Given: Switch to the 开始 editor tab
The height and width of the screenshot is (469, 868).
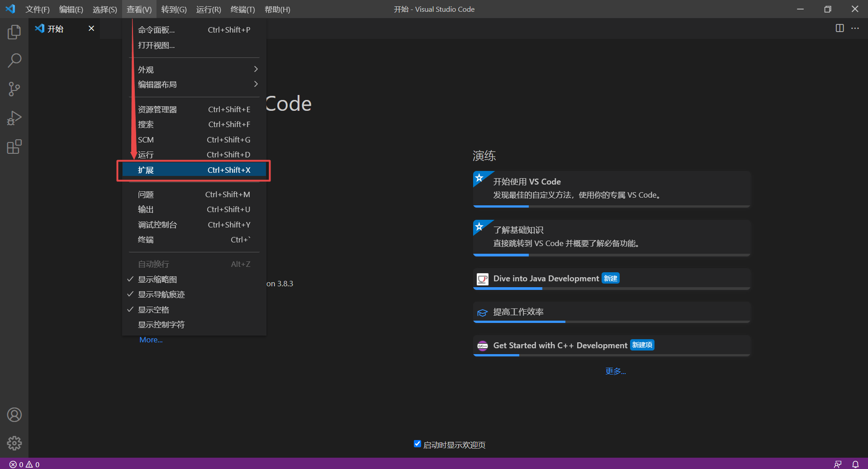Looking at the screenshot, I should (64, 28).
